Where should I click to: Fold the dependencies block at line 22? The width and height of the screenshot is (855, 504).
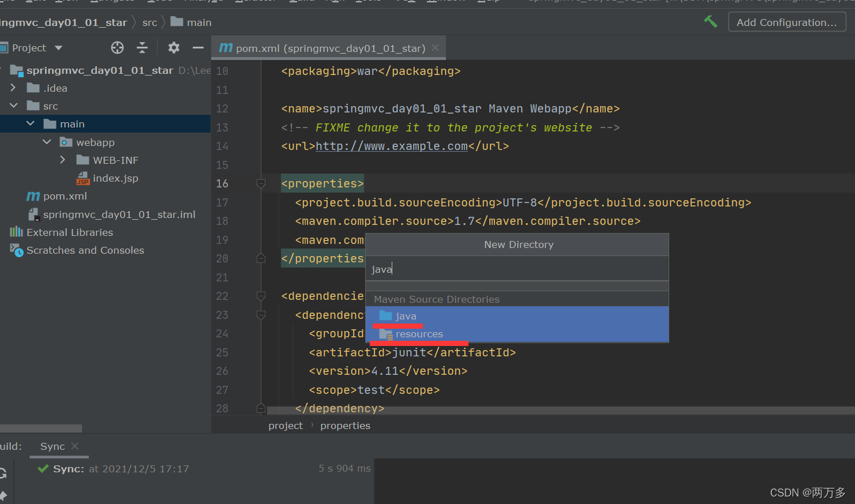(x=261, y=296)
